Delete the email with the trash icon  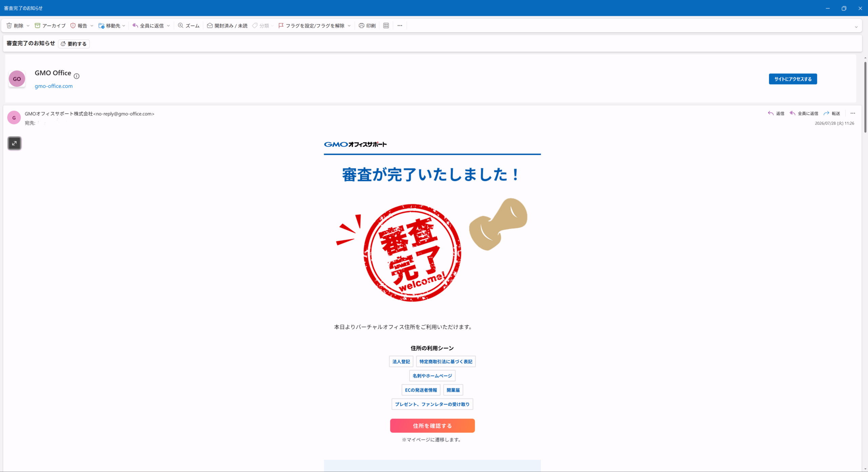(x=15, y=26)
